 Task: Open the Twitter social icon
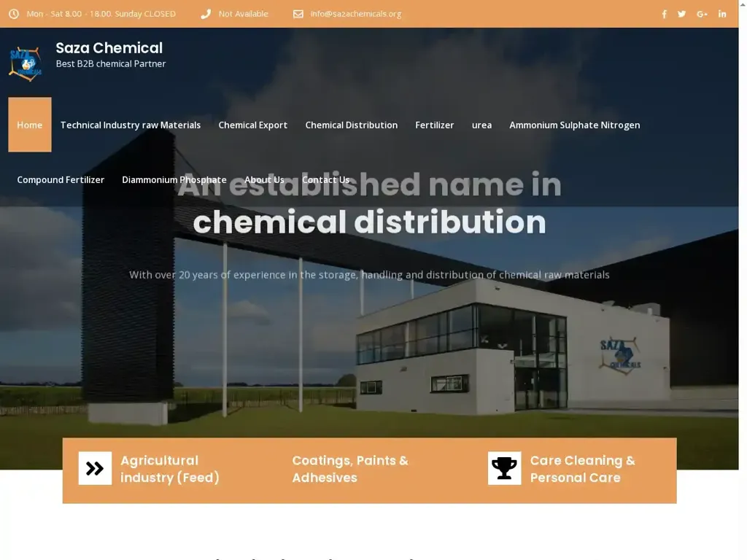(x=681, y=14)
